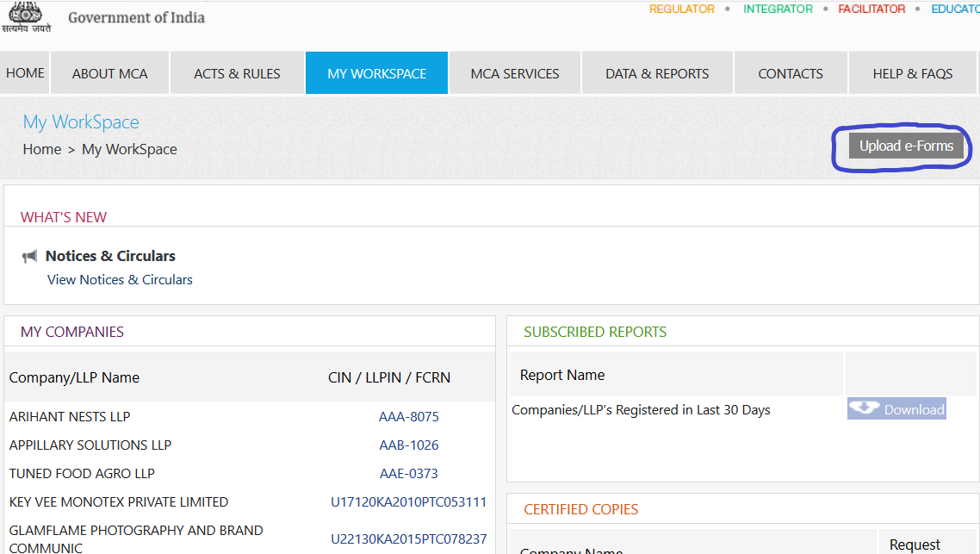
Task: Click the Request column header in Certified Copies
Action: [x=915, y=545]
